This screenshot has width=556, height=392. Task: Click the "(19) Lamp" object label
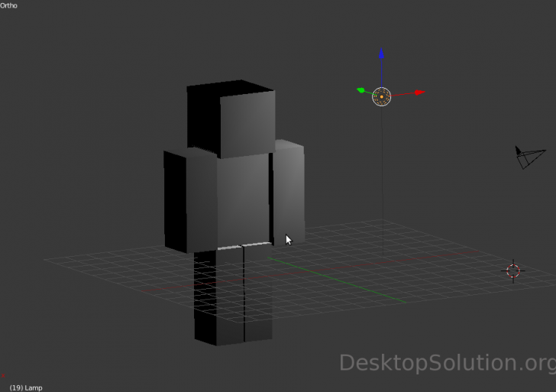[26, 387]
